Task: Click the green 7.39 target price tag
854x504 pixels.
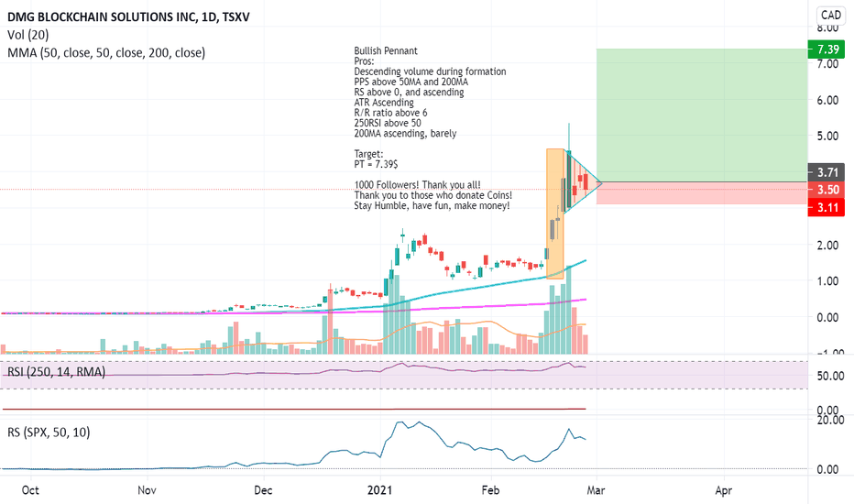Action: [x=827, y=49]
